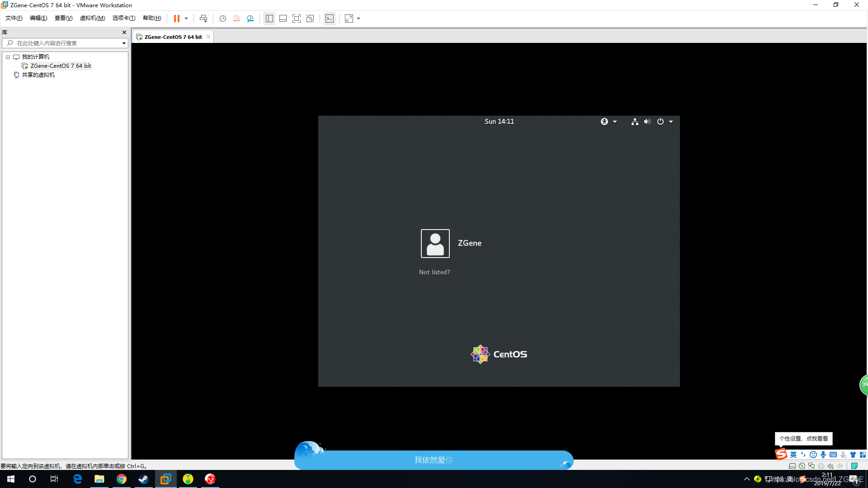Open the Sogou toolbox grid icon
This screenshot has width=868, height=488.
863,455
